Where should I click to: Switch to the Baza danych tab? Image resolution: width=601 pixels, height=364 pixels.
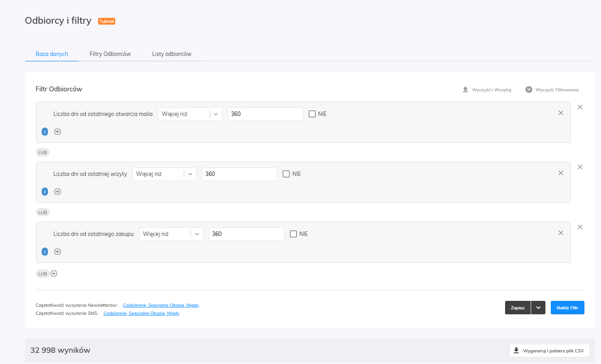(52, 54)
